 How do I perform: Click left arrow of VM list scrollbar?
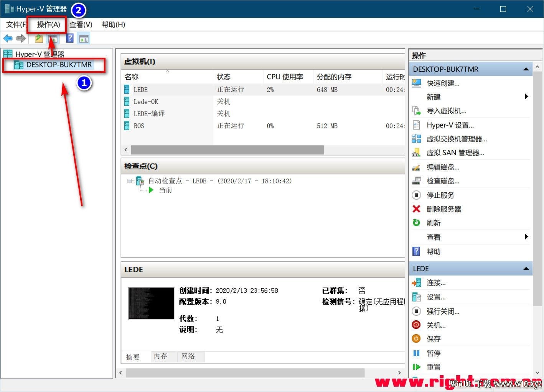click(126, 150)
